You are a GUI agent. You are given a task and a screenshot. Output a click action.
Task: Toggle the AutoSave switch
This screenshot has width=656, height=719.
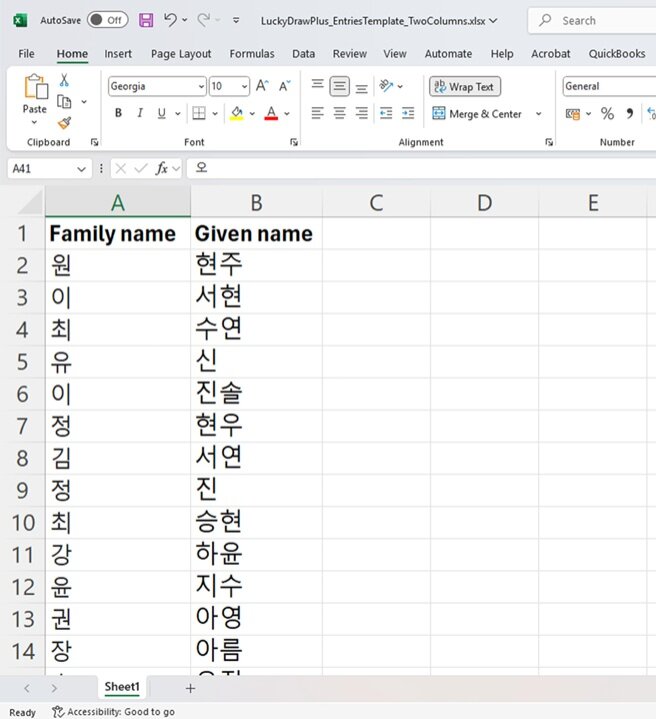coord(107,20)
